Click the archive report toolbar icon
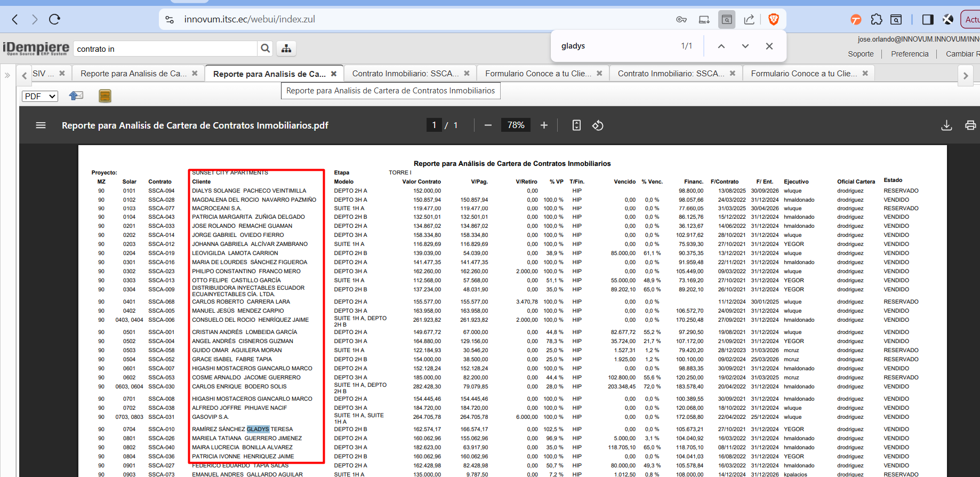The image size is (980, 477). (105, 96)
